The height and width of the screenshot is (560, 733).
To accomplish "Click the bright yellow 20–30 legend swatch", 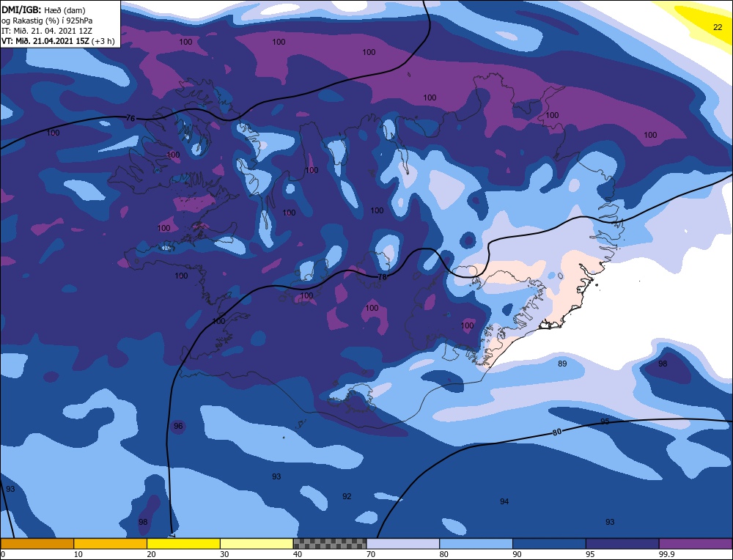I will [x=183, y=543].
